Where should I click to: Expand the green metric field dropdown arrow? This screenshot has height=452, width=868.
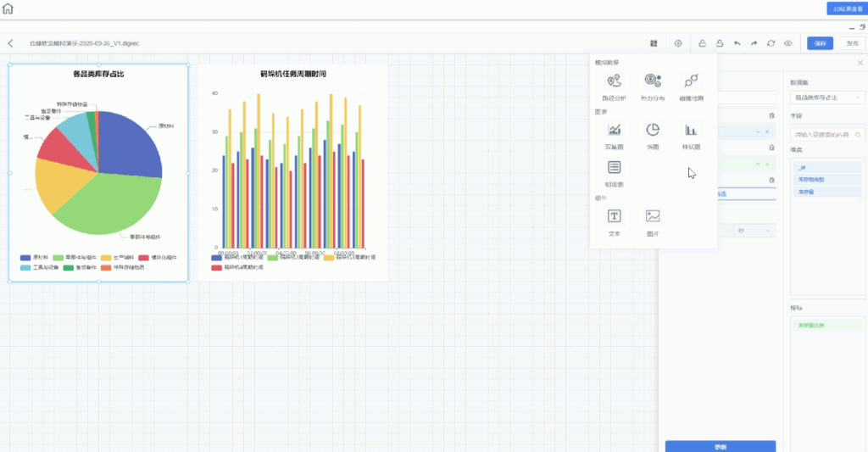click(758, 164)
